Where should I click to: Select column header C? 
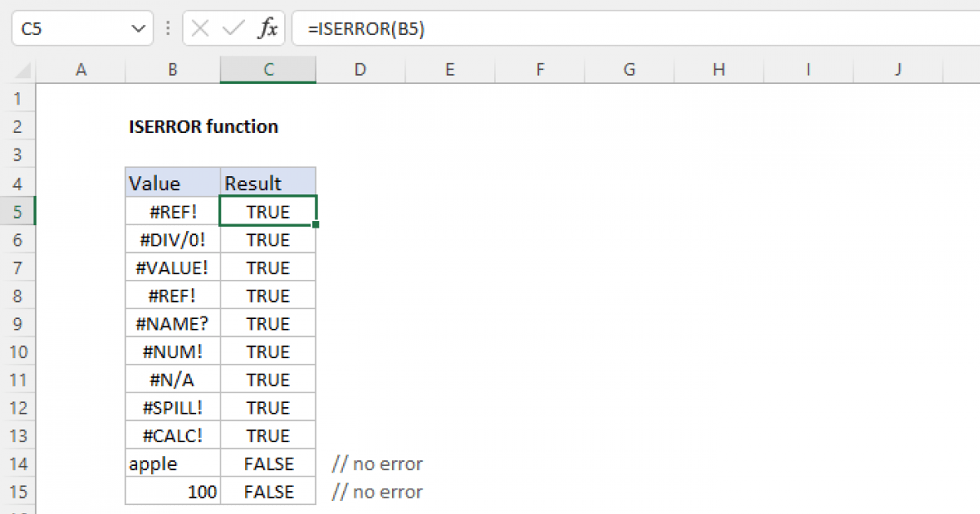[268, 69]
